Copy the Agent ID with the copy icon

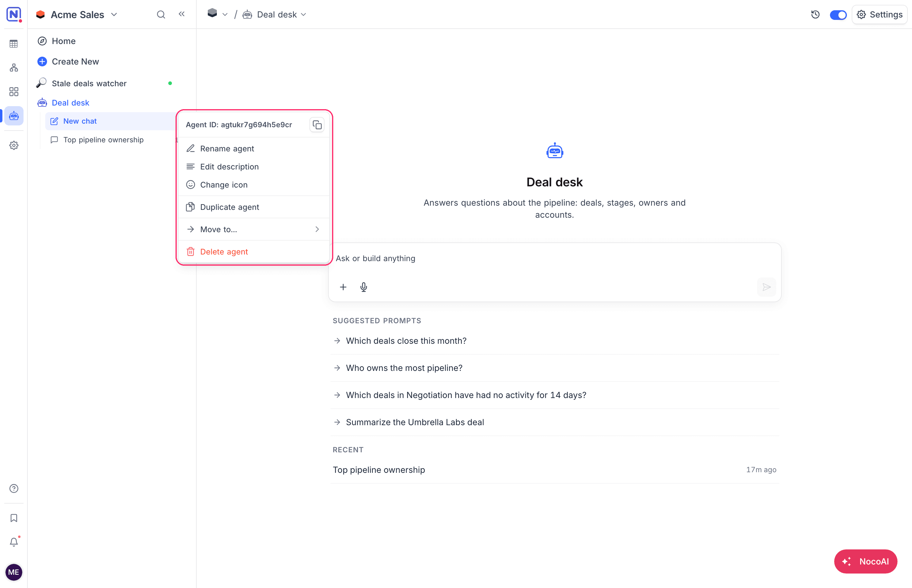[x=317, y=125]
